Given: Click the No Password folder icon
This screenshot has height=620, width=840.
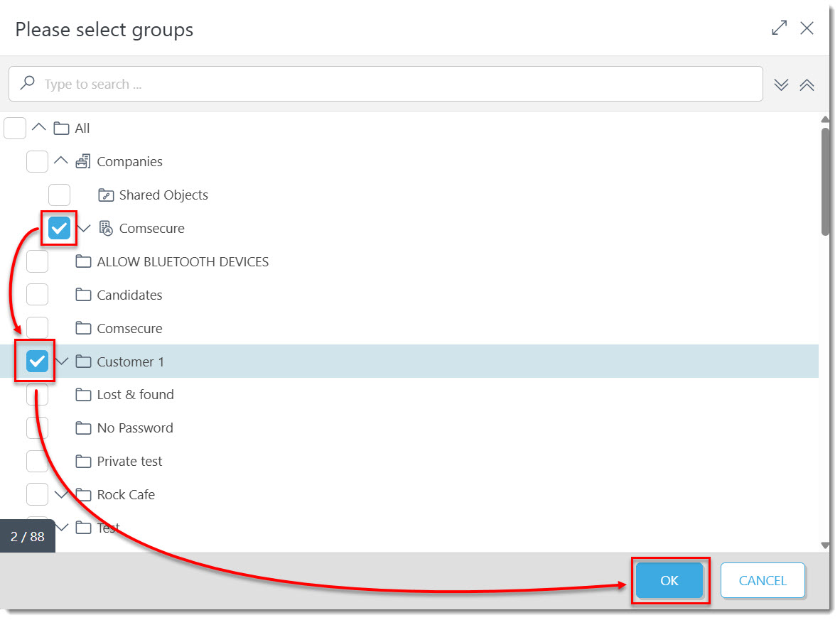Looking at the screenshot, I should (x=83, y=428).
